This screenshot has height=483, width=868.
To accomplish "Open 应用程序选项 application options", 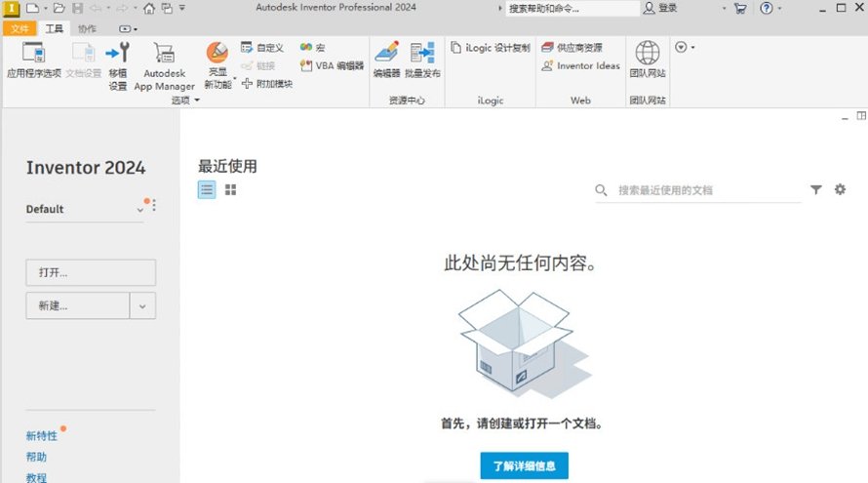I will (x=34, y=60).
